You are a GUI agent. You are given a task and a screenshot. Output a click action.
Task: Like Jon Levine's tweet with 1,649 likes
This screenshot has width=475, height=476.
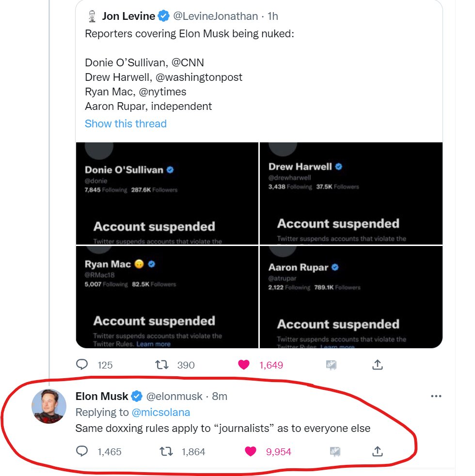click(243, 365)
